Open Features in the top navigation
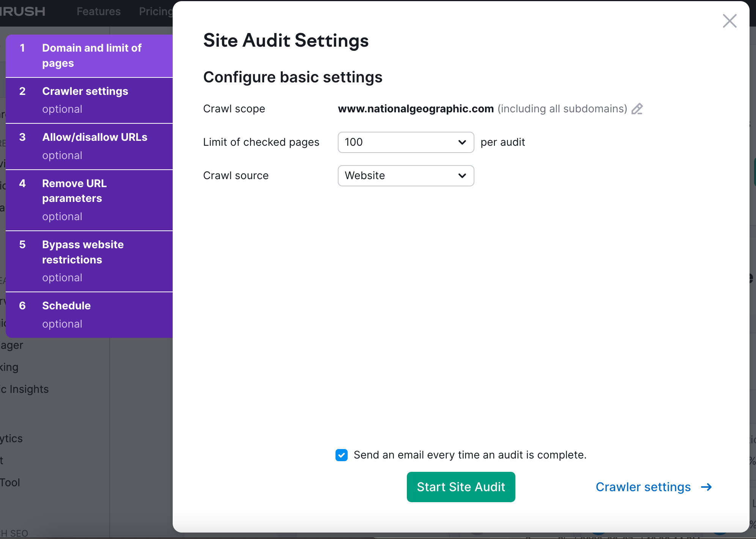This screenshot has width=756, height=539. point(99,11)
